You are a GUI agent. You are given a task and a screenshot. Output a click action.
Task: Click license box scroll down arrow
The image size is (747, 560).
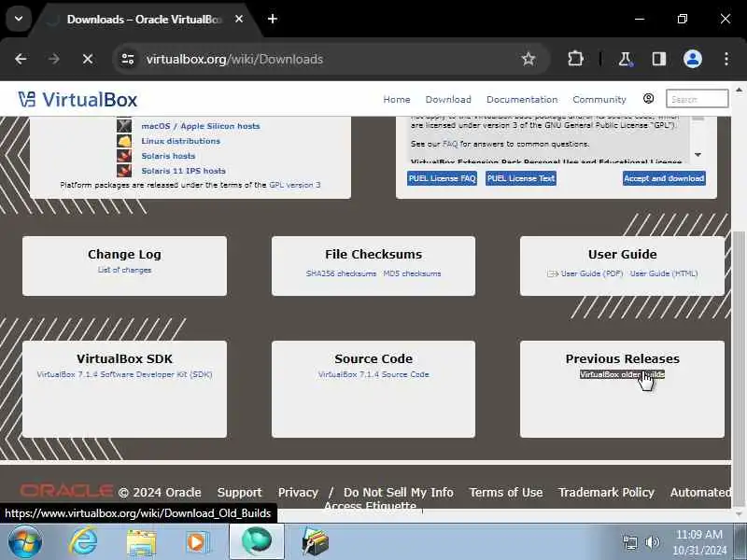[698, 155]
